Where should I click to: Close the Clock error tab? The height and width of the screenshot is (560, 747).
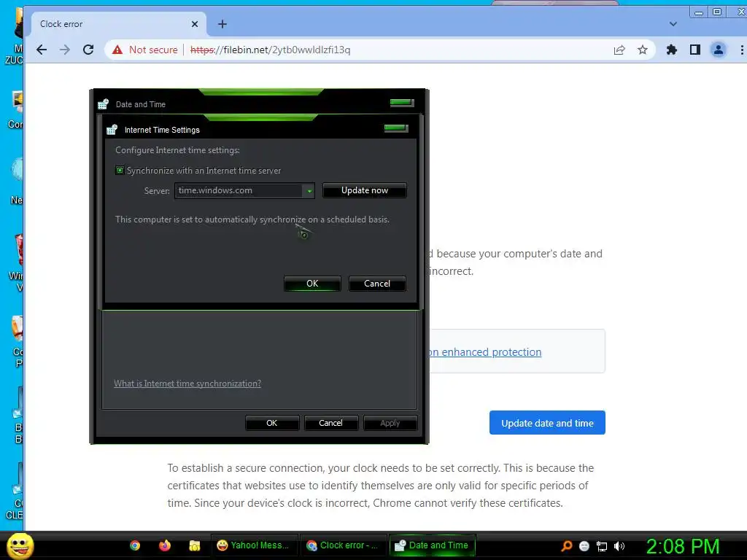click(195, 24)
